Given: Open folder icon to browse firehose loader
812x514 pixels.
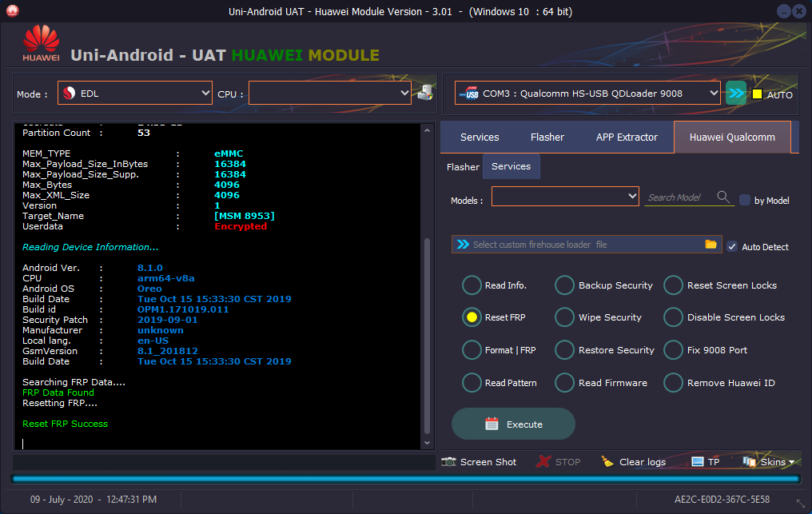Looking at the screenshot, I should point(710,244).
